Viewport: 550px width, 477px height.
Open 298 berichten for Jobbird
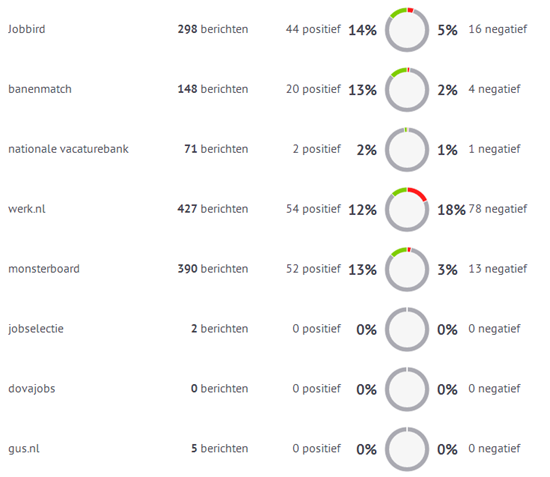(x=213, y=29)
